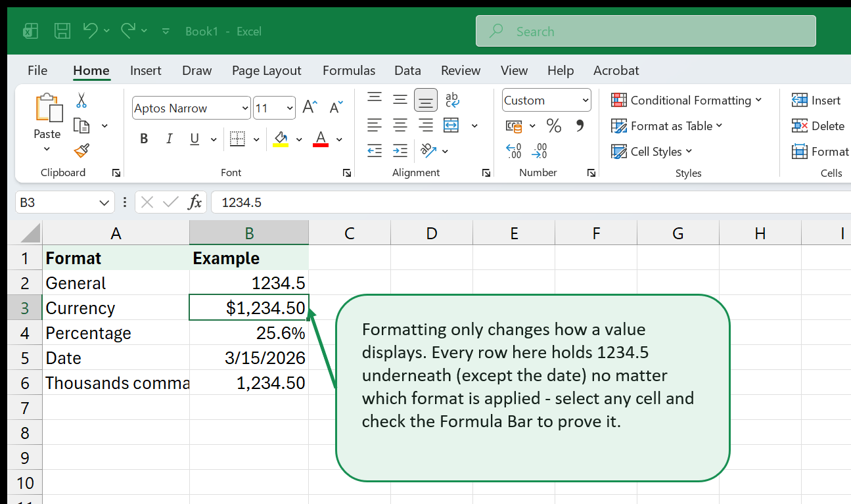The width and height of the screenshot is (851, 504).
Task: Click the formula bar showing 1234.5
Action: point(530,202)
